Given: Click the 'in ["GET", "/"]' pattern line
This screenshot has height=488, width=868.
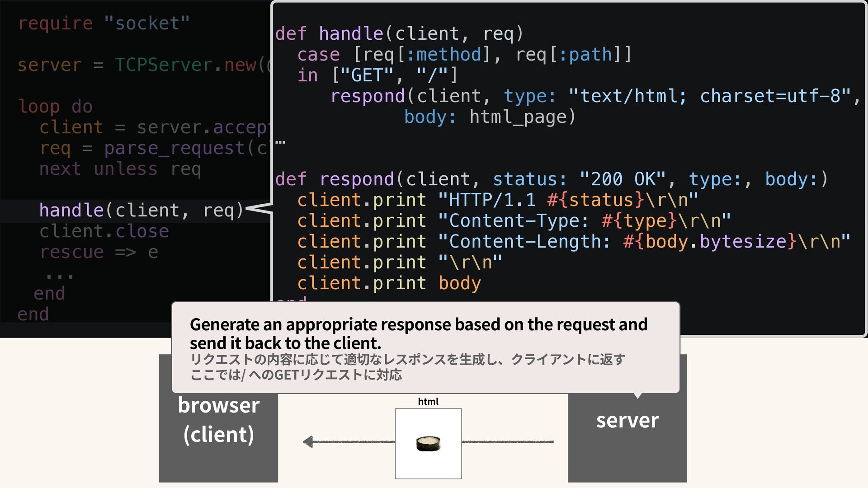Looking at the screenshot, I should click(x=377, y=75).
